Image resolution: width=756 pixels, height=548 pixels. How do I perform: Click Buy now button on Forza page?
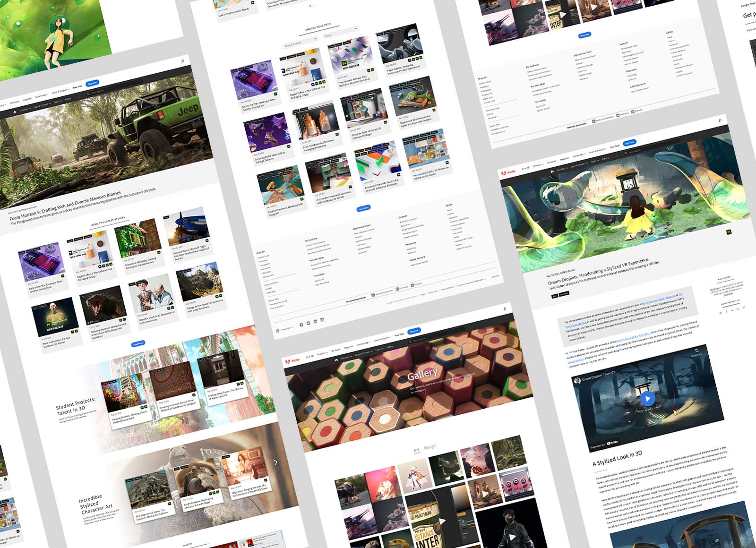pos(92,83)
